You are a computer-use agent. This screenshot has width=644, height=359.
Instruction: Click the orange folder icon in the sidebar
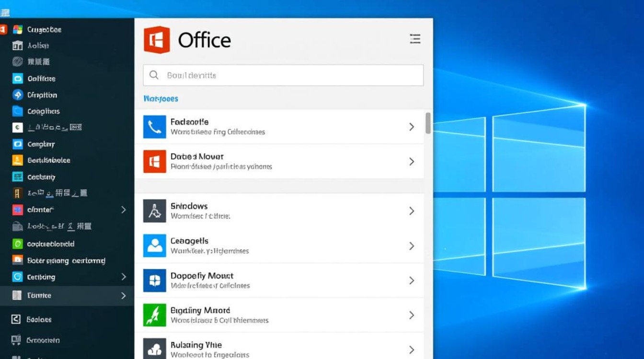18,260
